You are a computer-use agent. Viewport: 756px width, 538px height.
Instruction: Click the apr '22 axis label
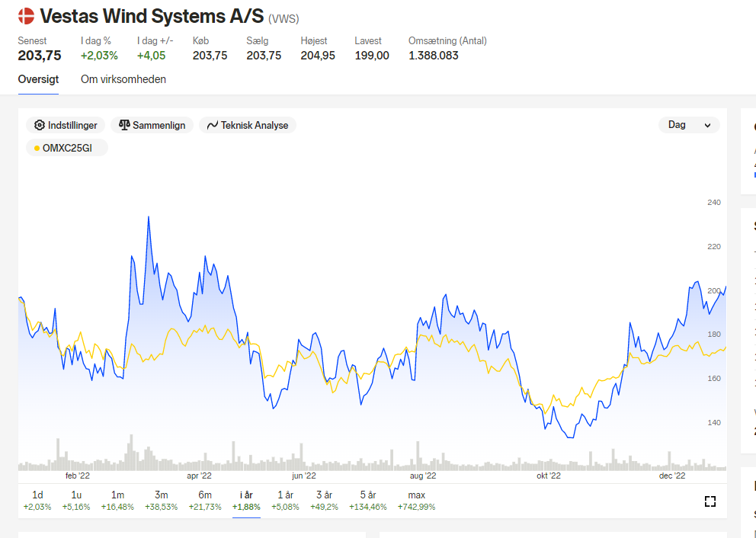tap(199, 476)
